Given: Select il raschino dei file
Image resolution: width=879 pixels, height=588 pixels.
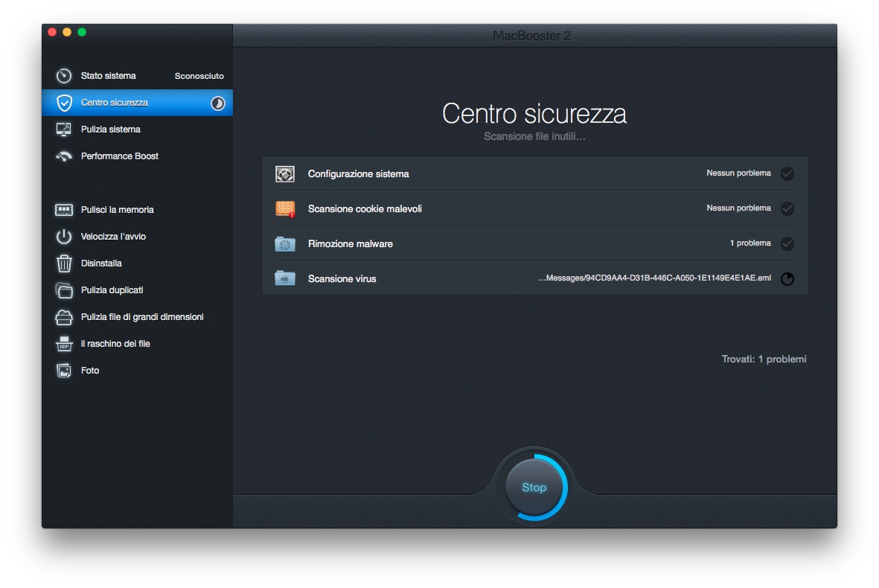Looking at the screenshot, I should coord(138,344).
